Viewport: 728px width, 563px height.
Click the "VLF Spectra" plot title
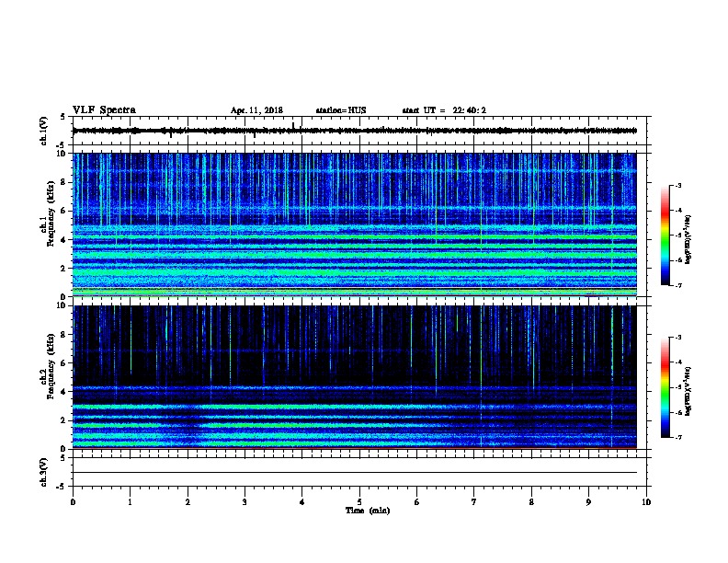tap(104, 110)
